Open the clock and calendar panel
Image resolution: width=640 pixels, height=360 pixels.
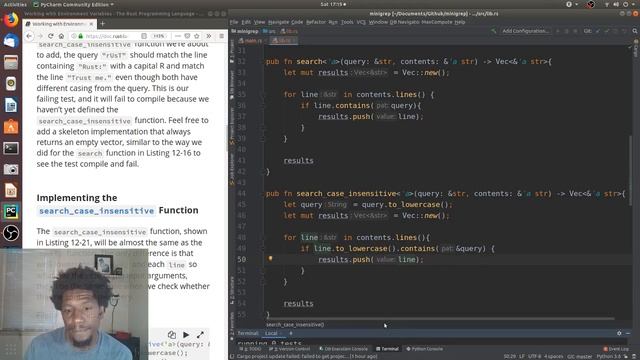[333, 4]
